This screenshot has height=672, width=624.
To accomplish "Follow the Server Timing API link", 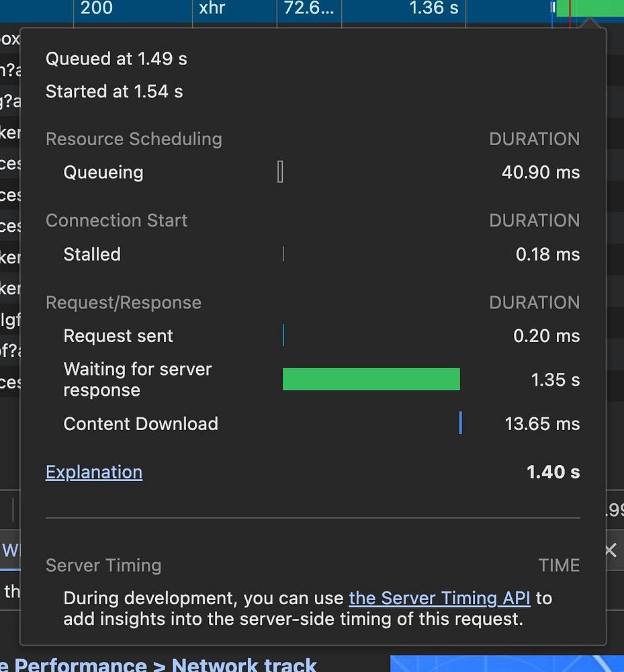I will point(440,598).
